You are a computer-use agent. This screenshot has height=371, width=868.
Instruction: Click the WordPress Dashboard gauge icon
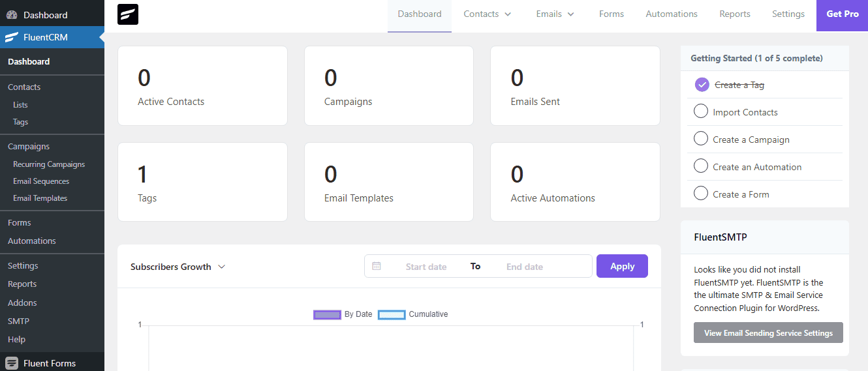coord(12,14)
